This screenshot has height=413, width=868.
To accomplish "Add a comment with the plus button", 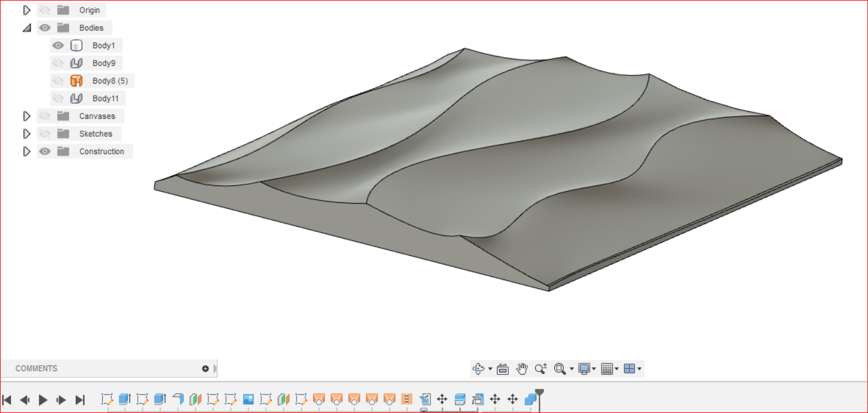I will tap(205, 369).
